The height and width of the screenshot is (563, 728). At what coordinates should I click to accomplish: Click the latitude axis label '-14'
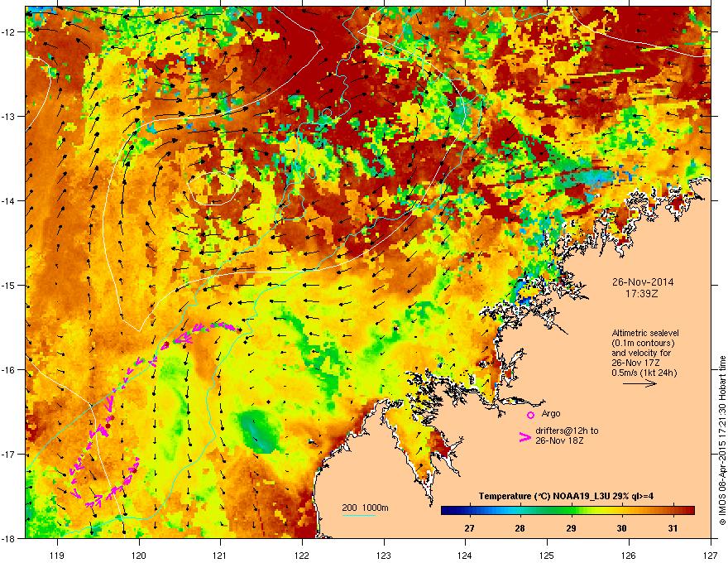tap(8, 200)
